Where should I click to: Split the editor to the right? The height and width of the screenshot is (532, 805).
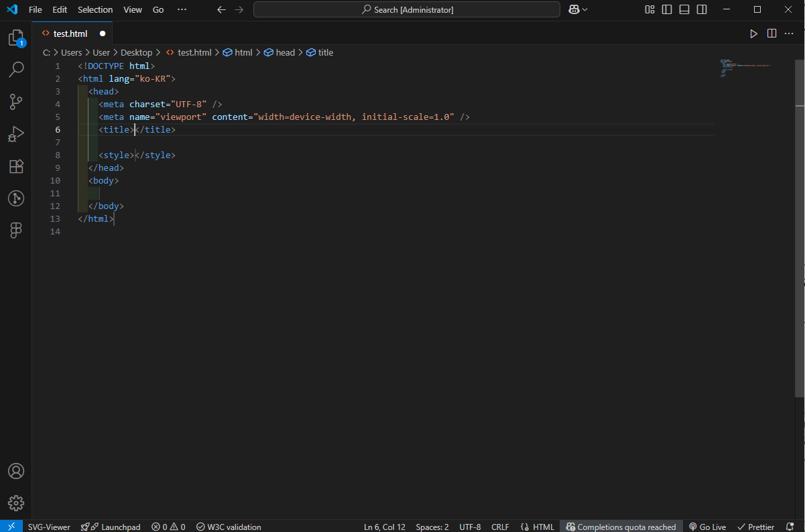771,34
